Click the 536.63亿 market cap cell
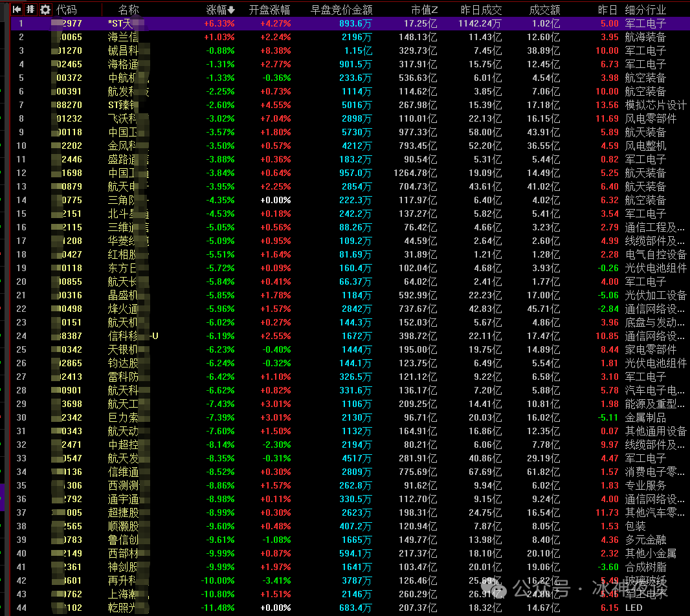This screenshot has width=690, height=616. click(418, 78)
